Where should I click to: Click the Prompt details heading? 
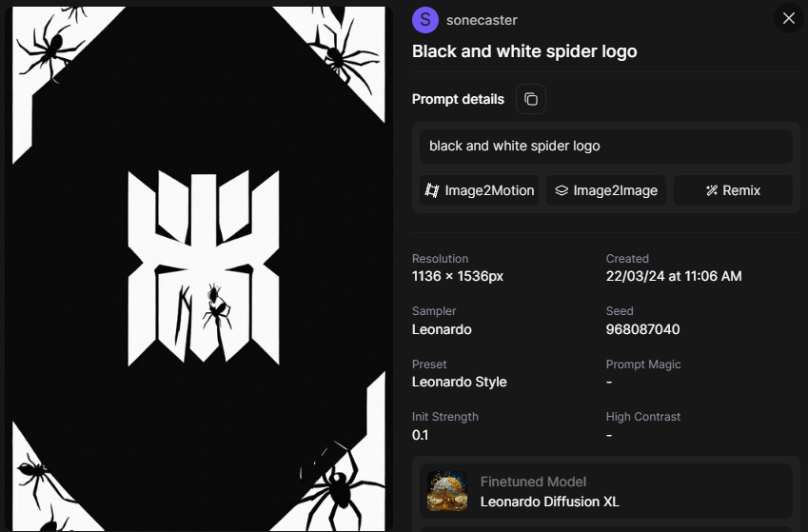pos(458,99)
